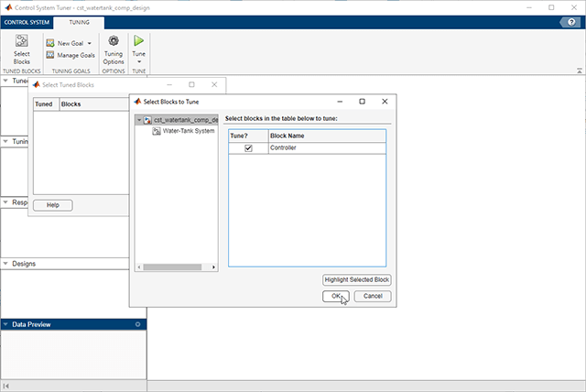Select the TUNING tab
Image resolution: width=586 pixels, height=392 pixels.
[79, 22]
